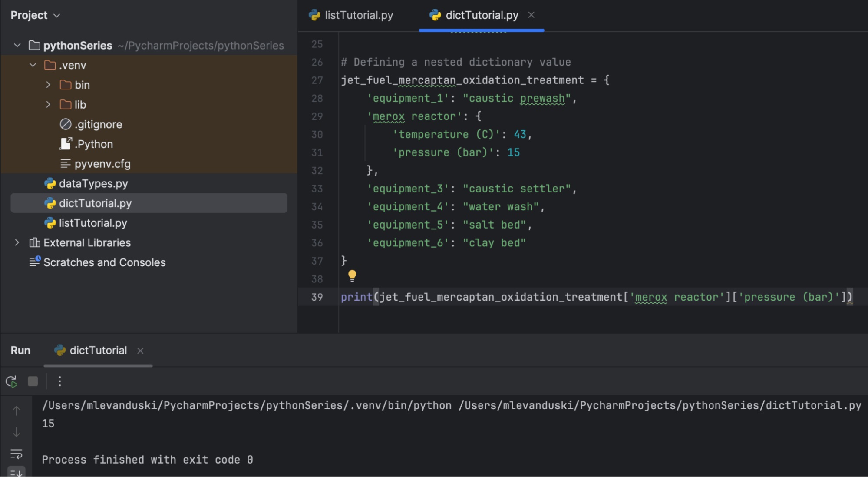Close the dictTutorial run tab
868x477 pixels.
coord(140,351)
